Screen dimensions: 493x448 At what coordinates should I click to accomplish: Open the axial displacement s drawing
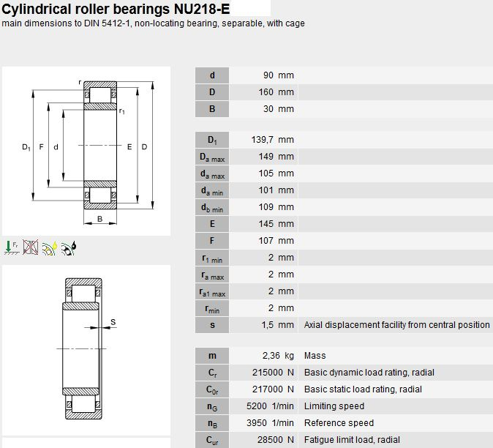coord(86,350)
